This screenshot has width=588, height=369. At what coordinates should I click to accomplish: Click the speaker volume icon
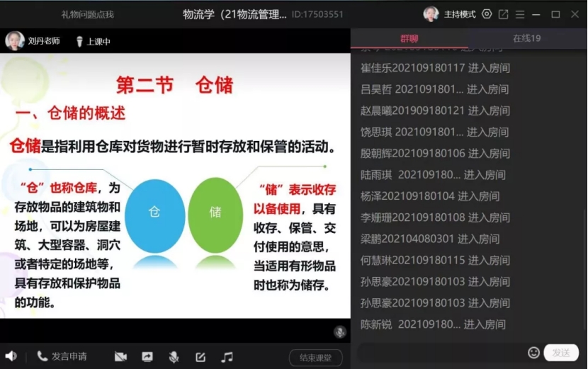pos(11,356)
